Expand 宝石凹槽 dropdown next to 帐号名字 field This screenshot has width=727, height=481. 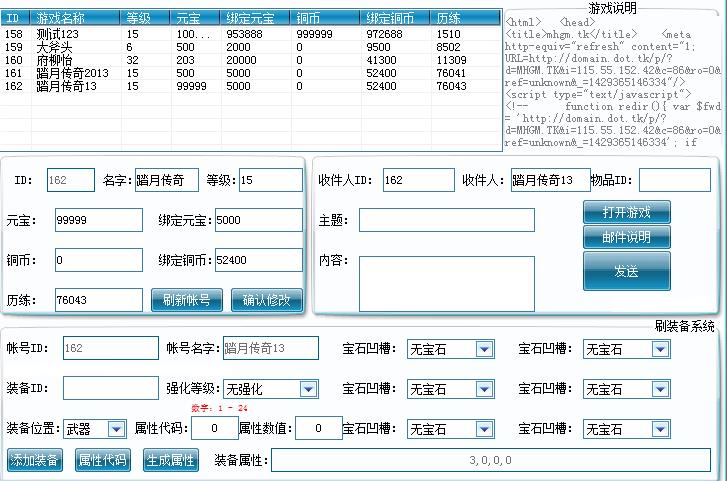451,349
